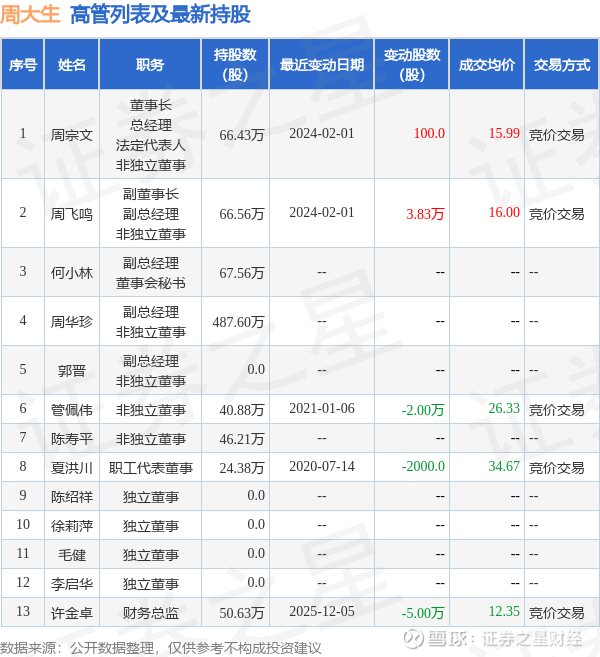
Task: Click the average price 16.00
Action: pyautogui.click(x=504, y=212)
